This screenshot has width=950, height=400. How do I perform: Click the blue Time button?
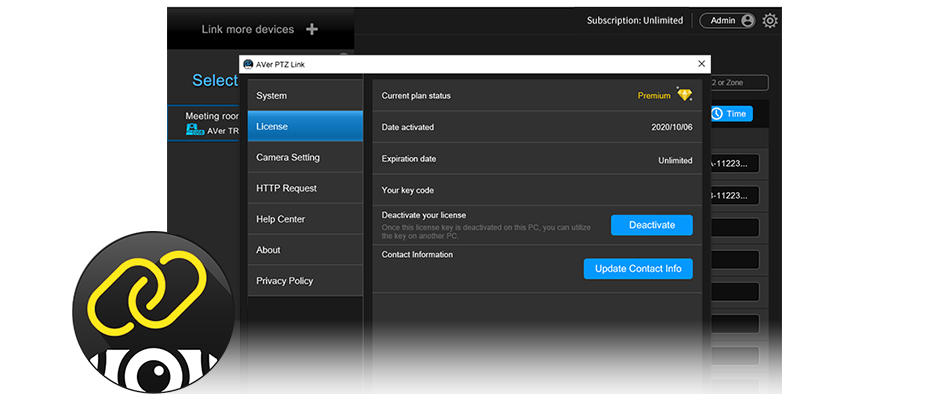pyautogui.click(x=731, y=114)
